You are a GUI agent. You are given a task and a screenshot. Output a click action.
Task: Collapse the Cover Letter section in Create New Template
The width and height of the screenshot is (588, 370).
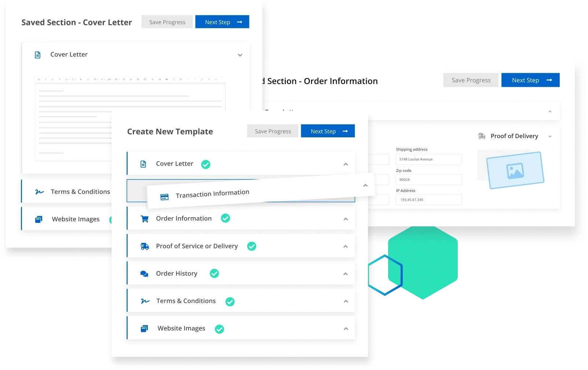point(346,164)
